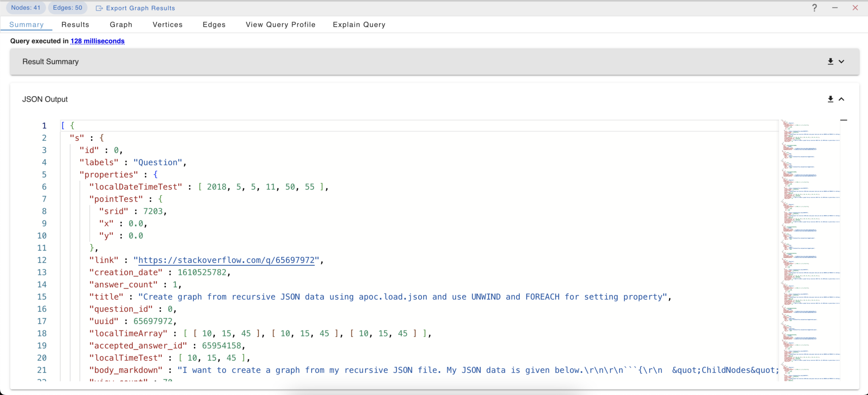The width and height of the screenshot is (868, 395).
Task: Collapse the JSON Output panel chevron
Action: [x=841, y=99]
